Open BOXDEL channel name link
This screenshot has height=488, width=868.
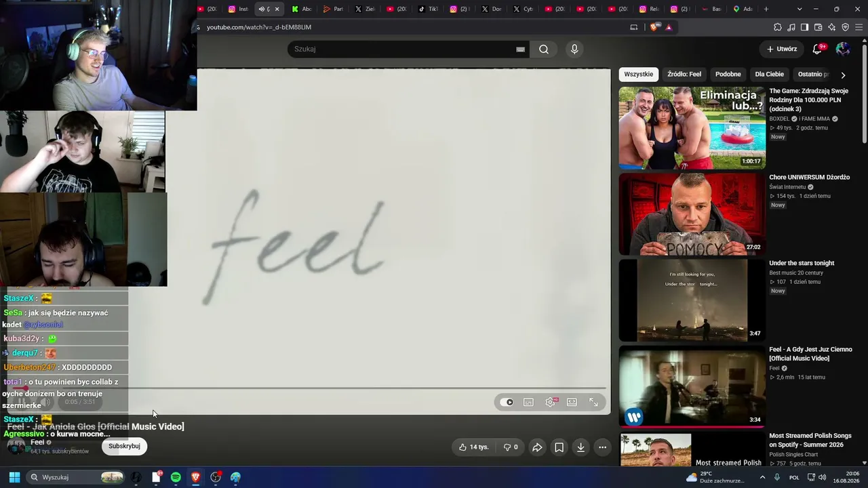tap(779, 119)
